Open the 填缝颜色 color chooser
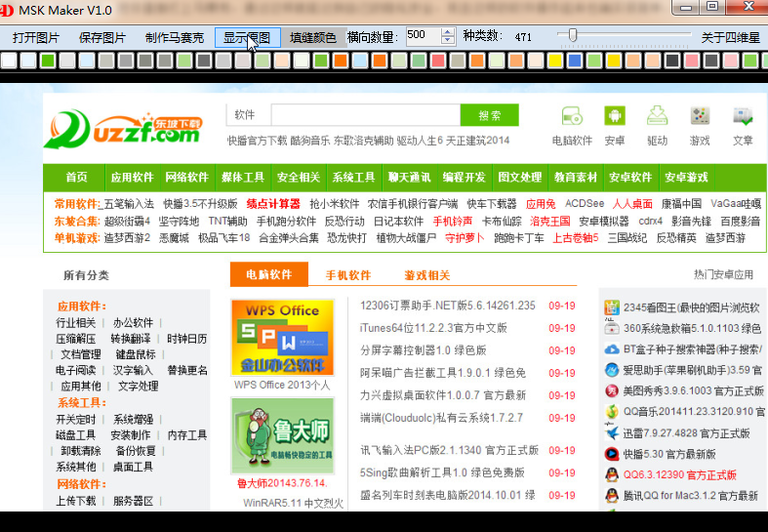Viewport: 768px width, 532px height. coord(313,38)
